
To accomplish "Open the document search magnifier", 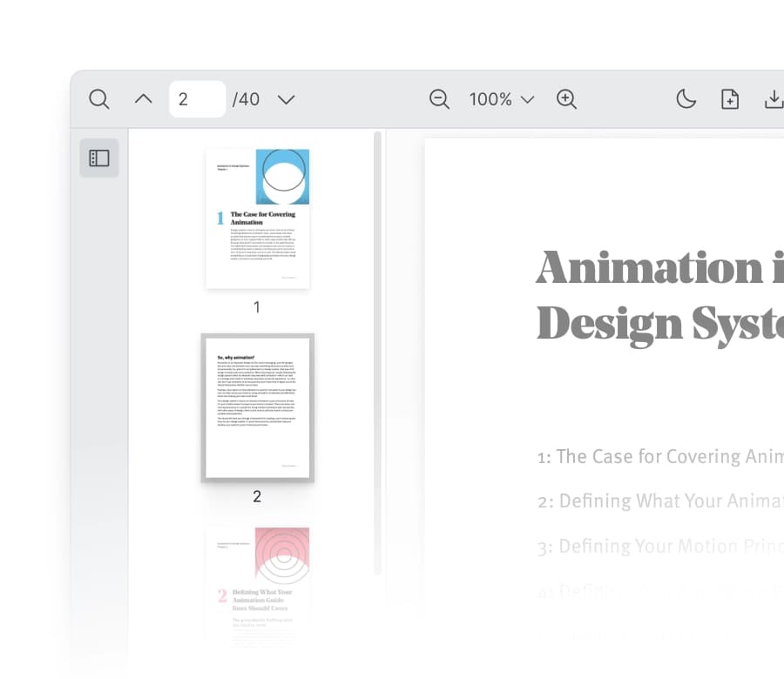I will (x=99, y=99).
